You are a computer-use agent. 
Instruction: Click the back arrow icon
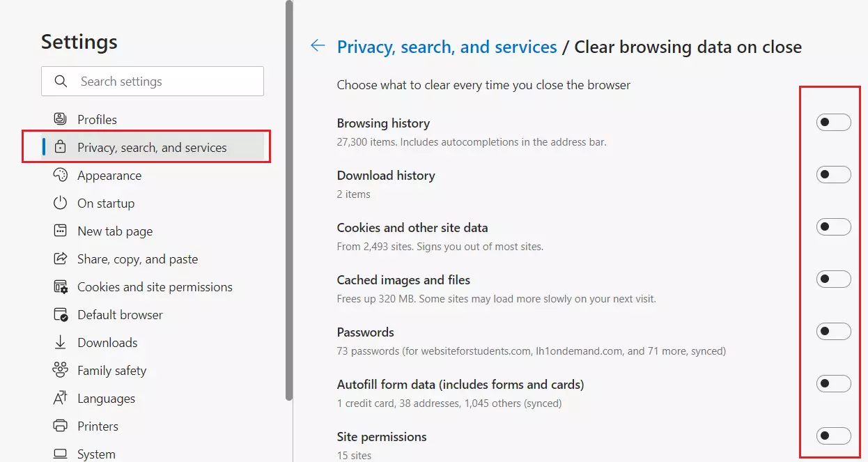coord(318,46)
